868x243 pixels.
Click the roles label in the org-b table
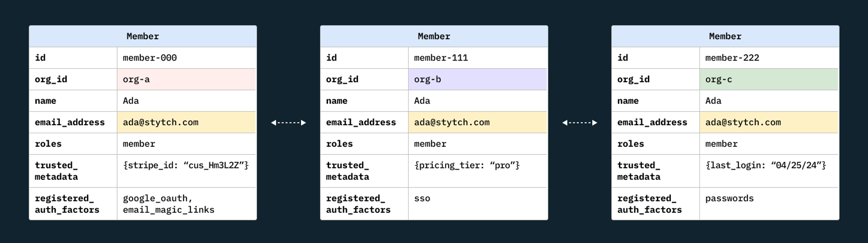[339, 144]
